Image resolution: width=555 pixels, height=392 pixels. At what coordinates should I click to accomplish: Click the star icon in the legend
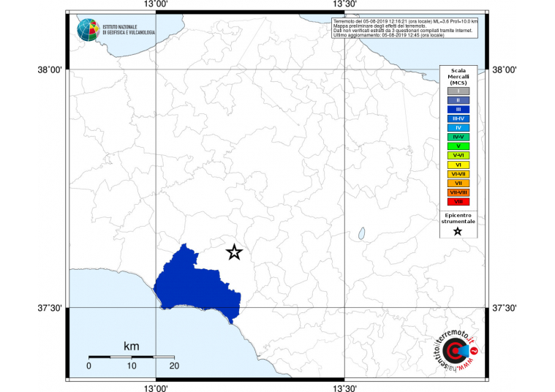tap(457, 232)
